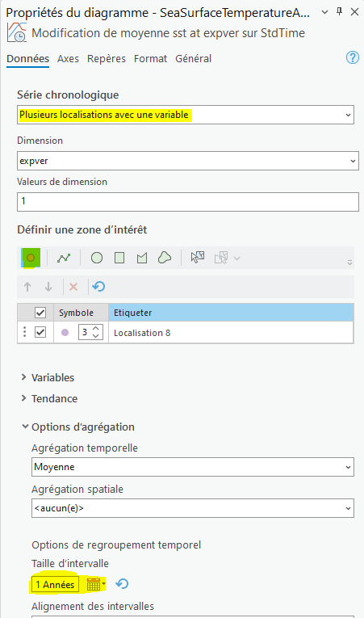Click the move up arrow icon

(27, 287)
